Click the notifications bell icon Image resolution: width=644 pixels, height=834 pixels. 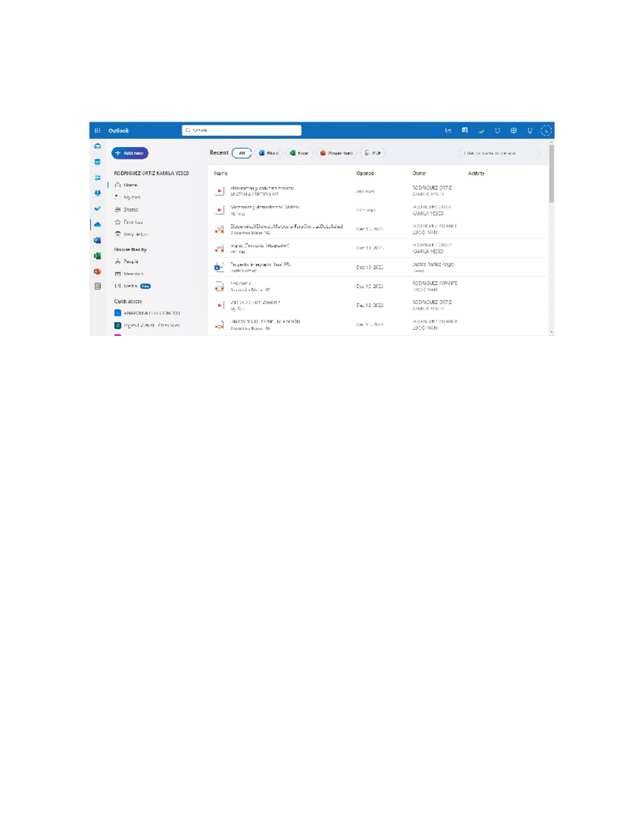pyautogui.click(x=497, y=130)
